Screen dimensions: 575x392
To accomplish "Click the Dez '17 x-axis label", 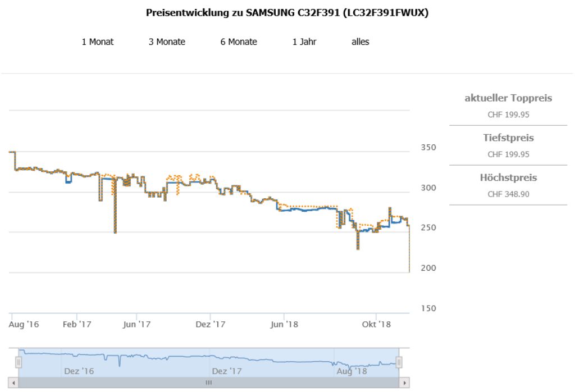I will click(211, 325).
